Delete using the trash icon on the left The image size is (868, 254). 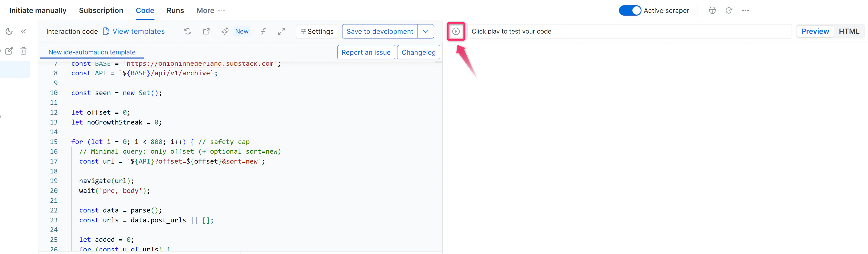pos(23,51)
